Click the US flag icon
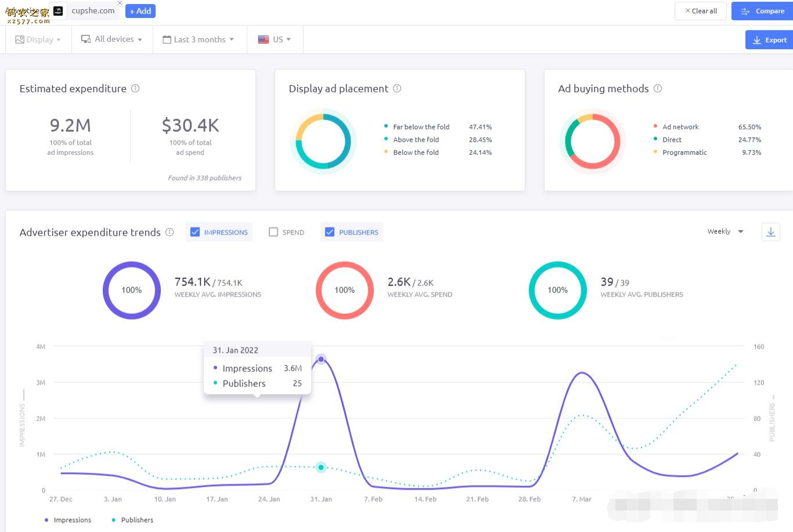This screenshot has height=532, width=793. 264,39
